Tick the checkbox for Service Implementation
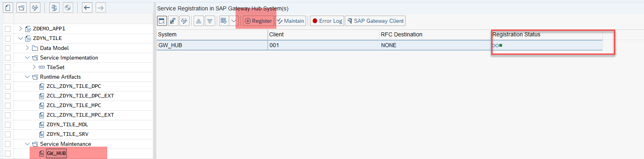Screen dimensions: 644x159 (x=8, y=58)
